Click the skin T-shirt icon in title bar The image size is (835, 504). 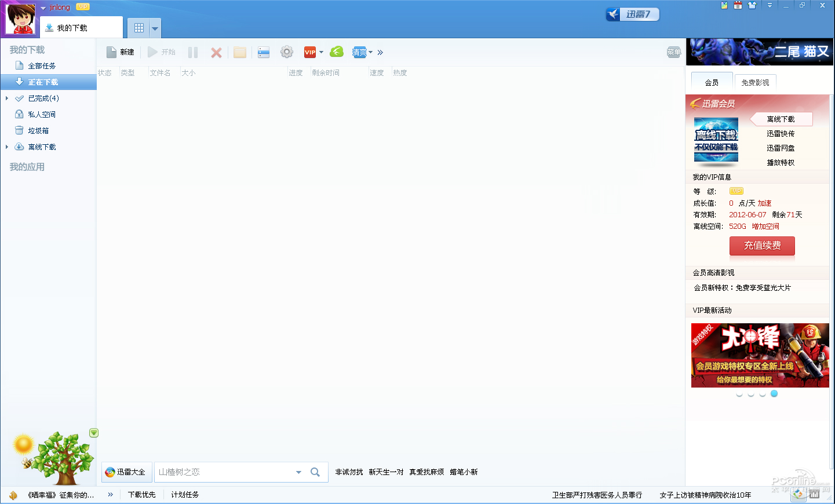coord(752,5)
